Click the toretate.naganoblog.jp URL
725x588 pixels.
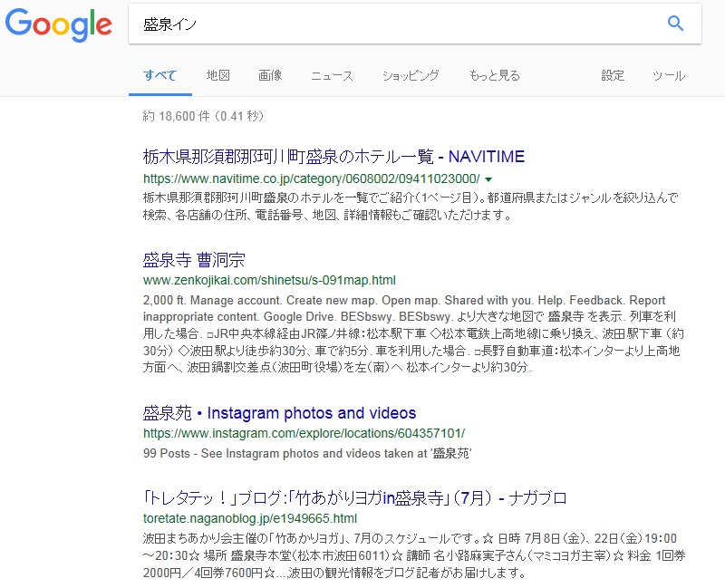pyautogui.click(x=250, y=518)
